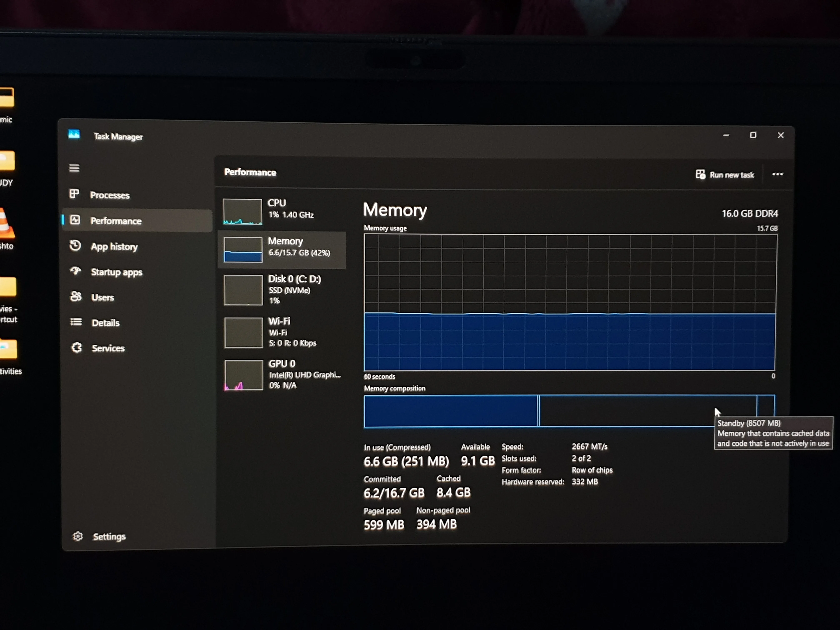Open the Services page

click(108, 348)
